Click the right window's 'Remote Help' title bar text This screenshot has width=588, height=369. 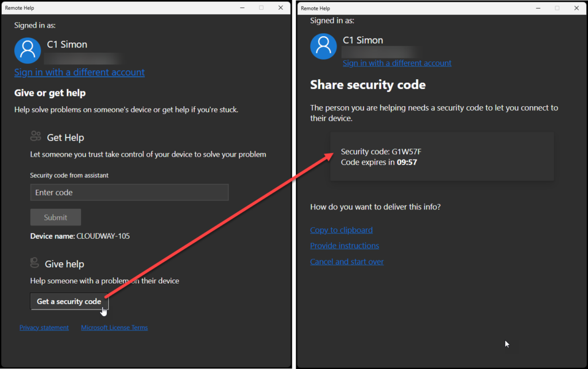(315, 8)
